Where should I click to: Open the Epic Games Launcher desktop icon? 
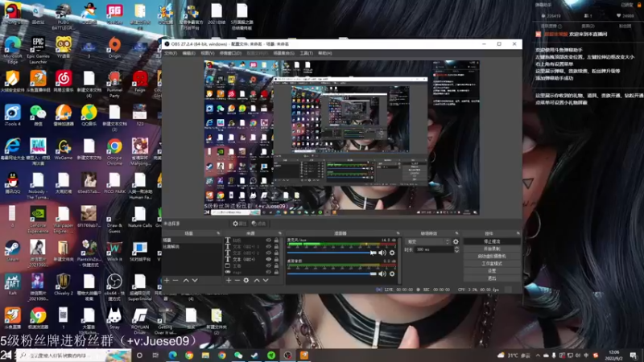[x=38, y=50]
